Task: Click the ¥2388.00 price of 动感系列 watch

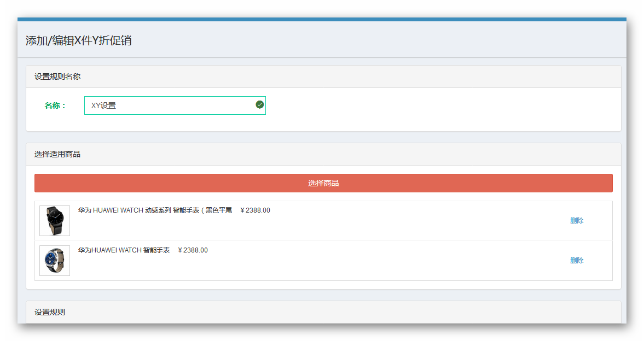Action: click(x=255, y=210)
